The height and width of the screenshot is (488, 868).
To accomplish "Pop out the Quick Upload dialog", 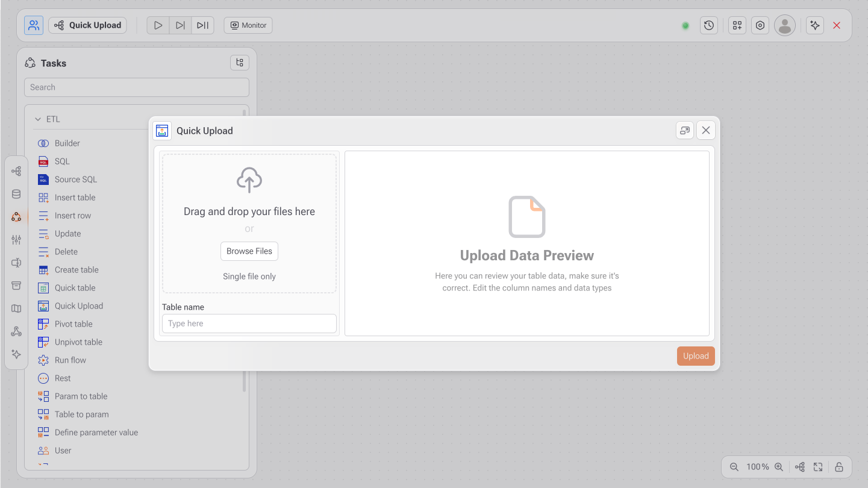I will 684,130.
